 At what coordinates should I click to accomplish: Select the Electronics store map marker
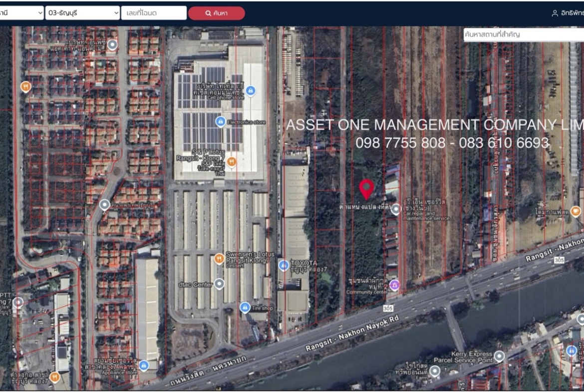point(221,121)
